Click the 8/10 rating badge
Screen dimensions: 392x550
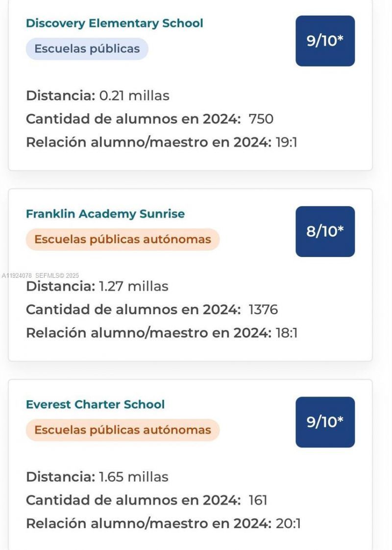click(325, 232)
